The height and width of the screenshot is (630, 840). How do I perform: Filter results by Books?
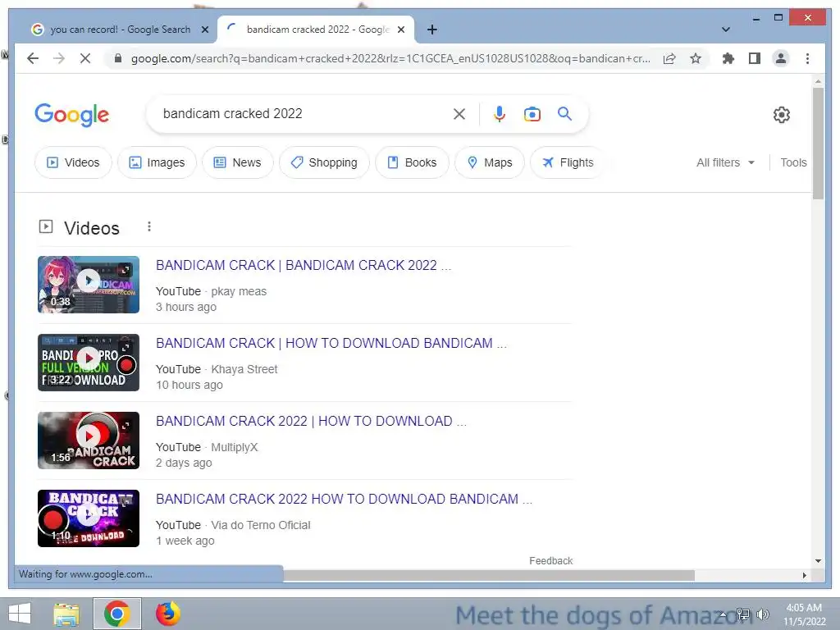click(412, 162)
